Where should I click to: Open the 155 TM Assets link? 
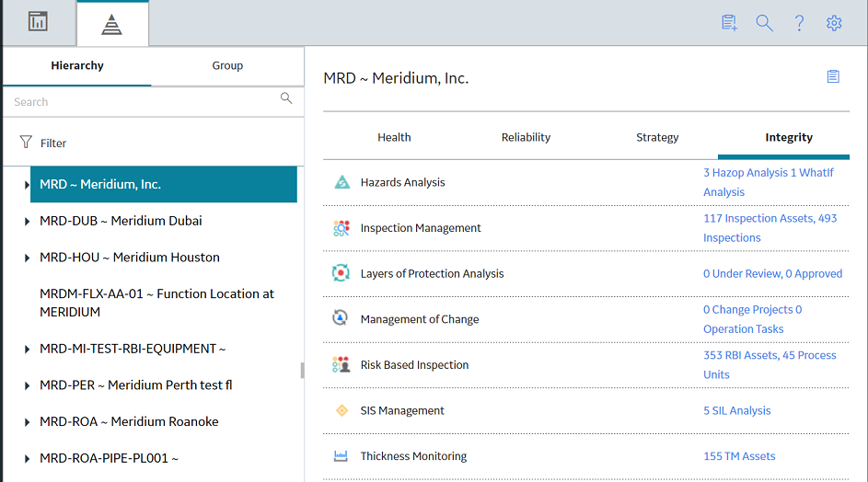(739, 456)
